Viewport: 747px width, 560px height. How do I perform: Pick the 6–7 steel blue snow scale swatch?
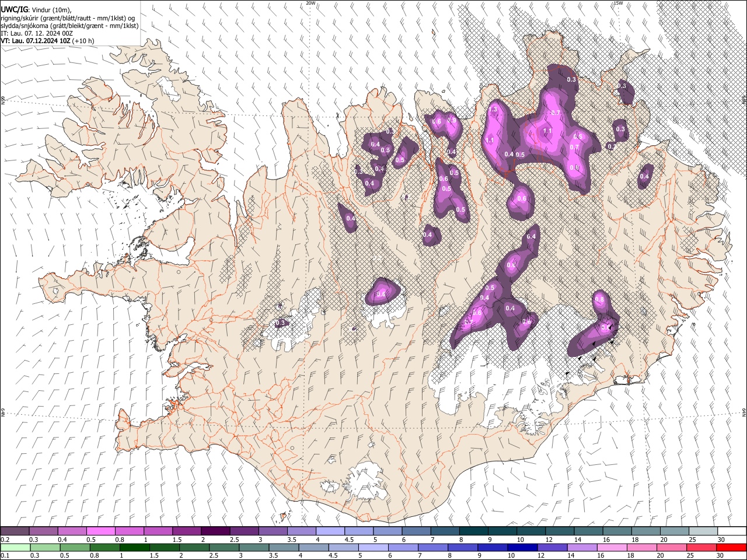tap(416, 531)
